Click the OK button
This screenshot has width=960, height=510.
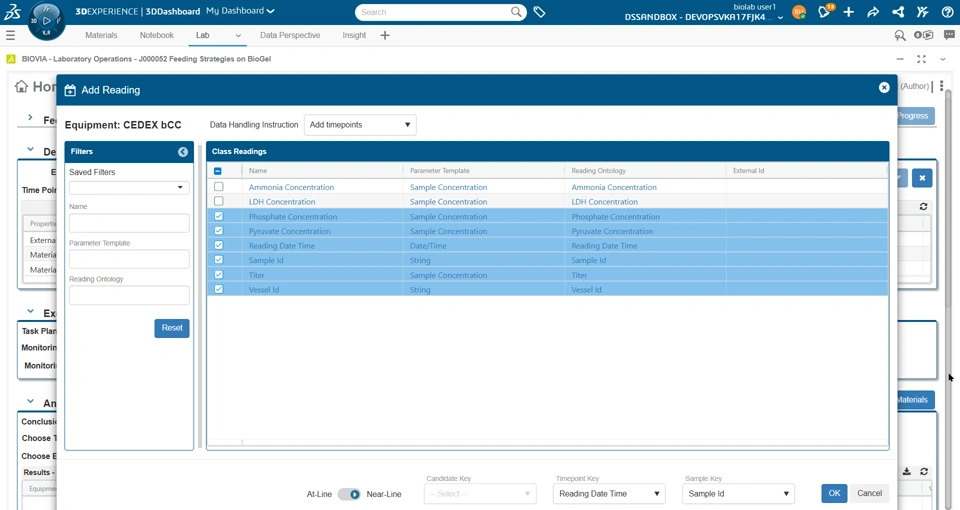pos(834,493)
